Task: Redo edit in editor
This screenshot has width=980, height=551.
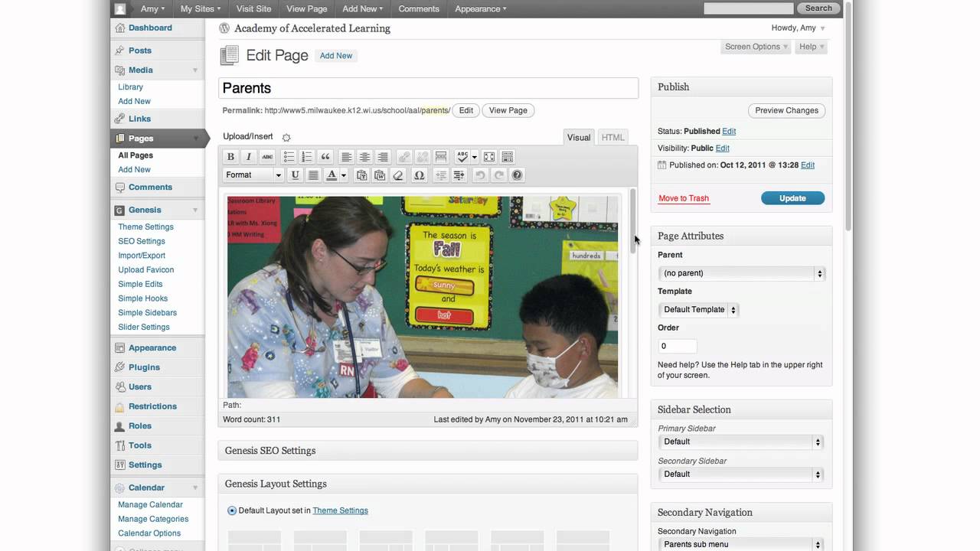Action: point(498,175)
